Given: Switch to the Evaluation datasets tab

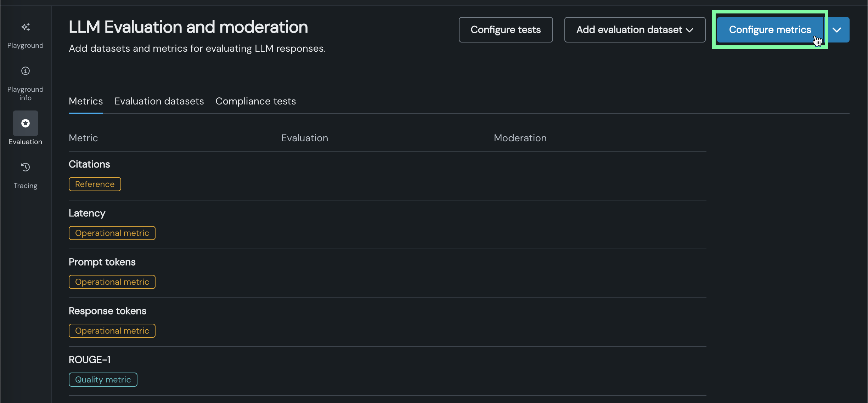Looking at the screenshot, I should 159,101.
